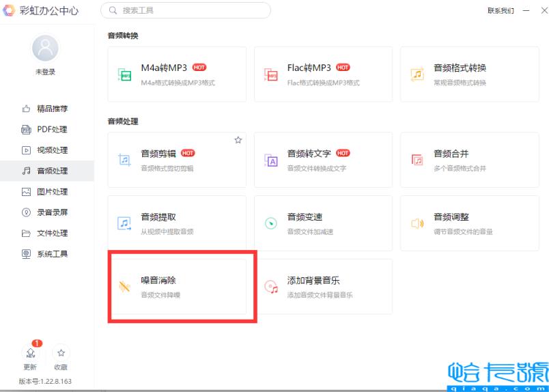The image size is (549, 392).
Task: Click the HOT badge on 音频转文字
Action: click(x=343, y=153)
